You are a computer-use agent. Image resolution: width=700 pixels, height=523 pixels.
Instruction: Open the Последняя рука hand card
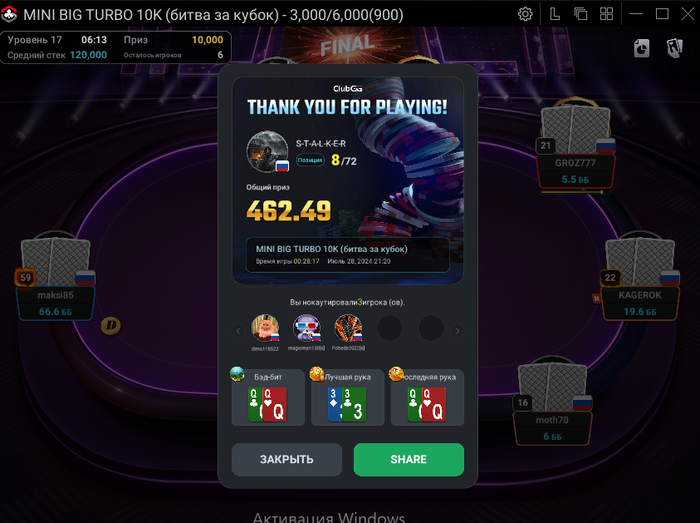coord(427,397)
